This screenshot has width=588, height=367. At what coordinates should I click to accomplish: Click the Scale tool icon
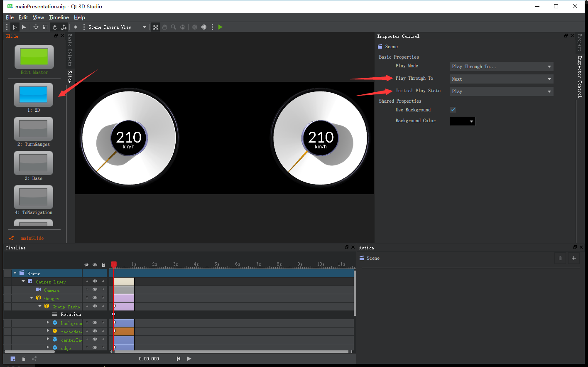(x=45, y=27)
